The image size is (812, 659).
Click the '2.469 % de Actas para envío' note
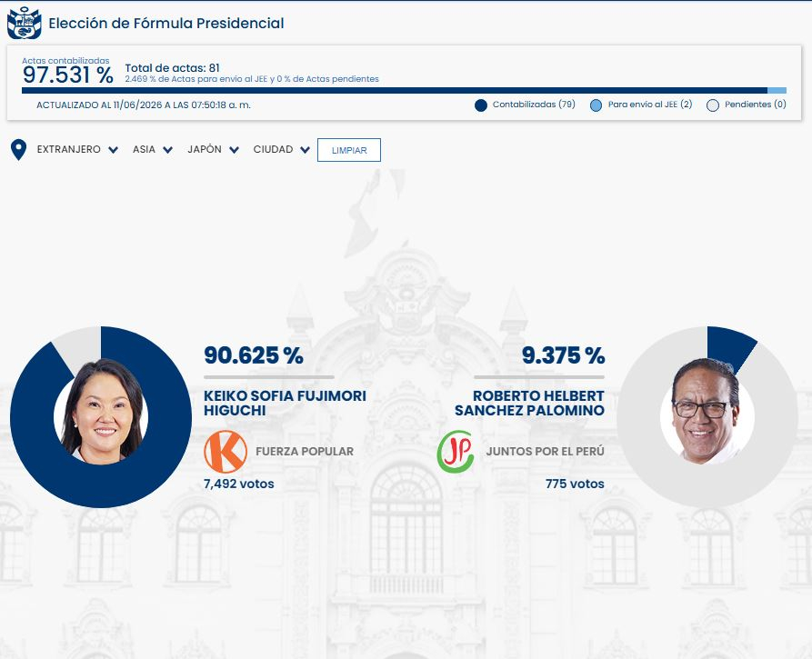point(252,79)
